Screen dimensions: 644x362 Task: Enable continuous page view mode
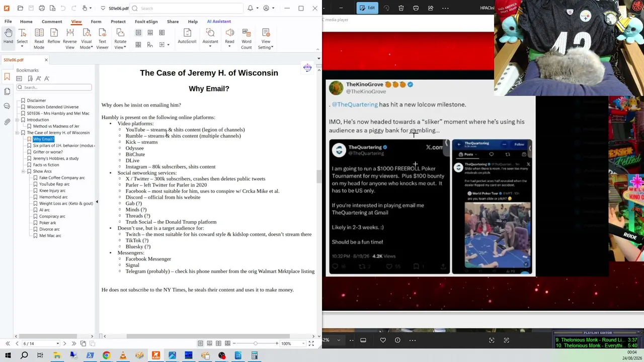point(209,343)
